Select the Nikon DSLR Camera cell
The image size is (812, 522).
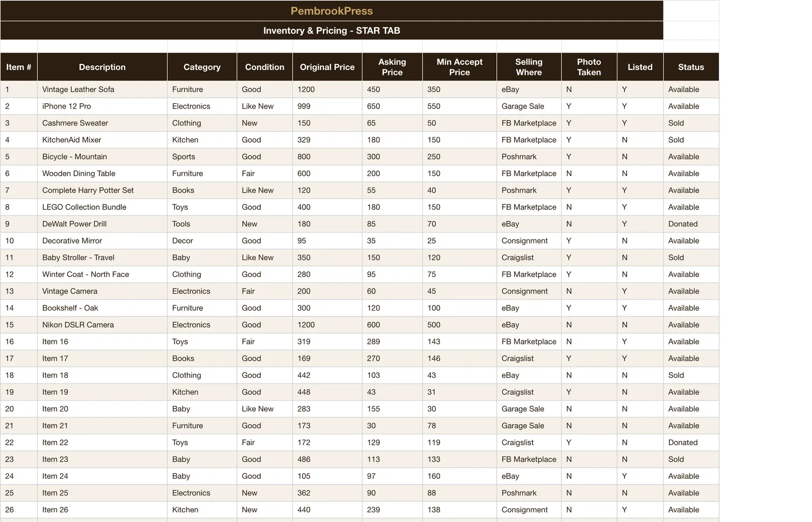pyautogui.click(x=102, y=325)
